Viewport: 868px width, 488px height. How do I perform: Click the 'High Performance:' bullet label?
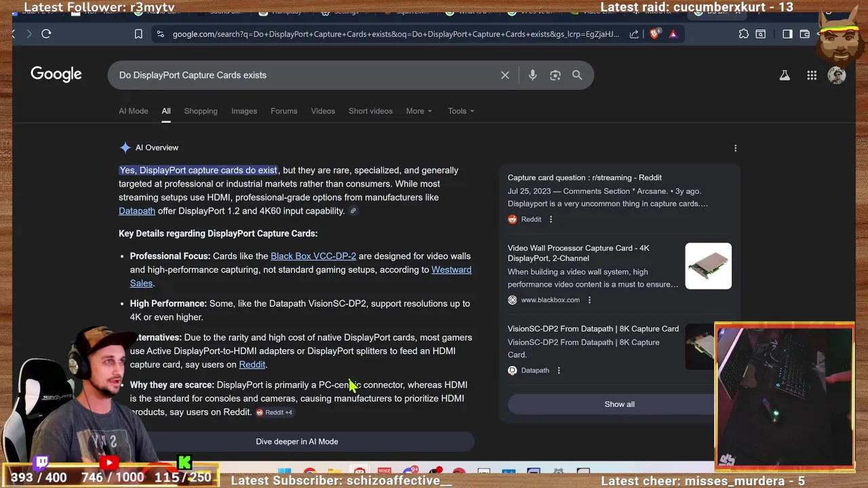point(168,304)
